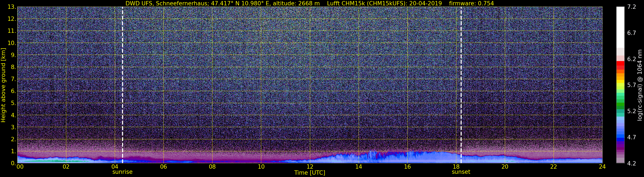This screenshot has width=644, height=177.
Task: Click the '22' time tick label
Action: (554, 167)
